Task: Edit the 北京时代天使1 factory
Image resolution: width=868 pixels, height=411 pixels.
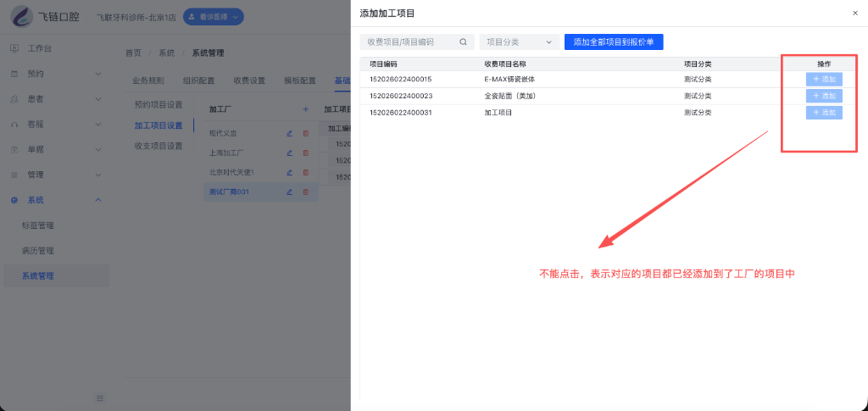Action: click(289, 173)
